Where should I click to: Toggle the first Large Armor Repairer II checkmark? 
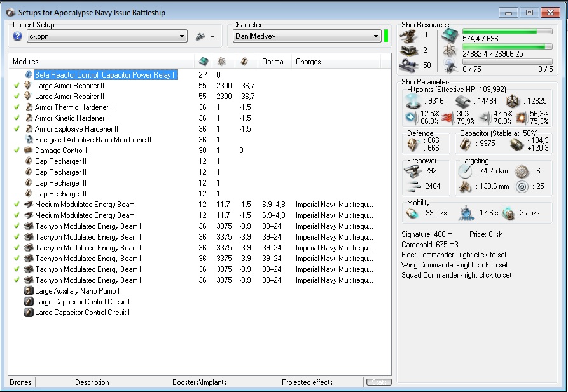[17, 86]
